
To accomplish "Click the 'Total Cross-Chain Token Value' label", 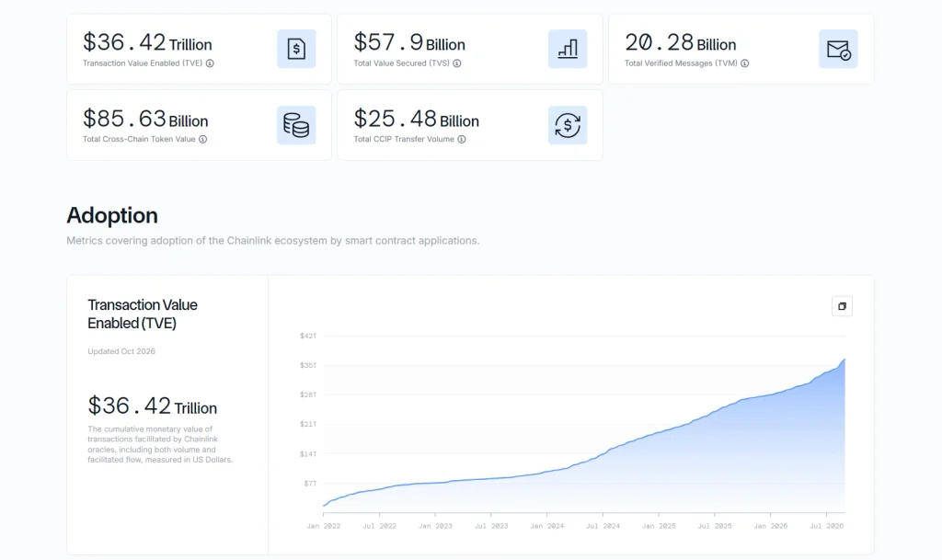I will [139, 139].
